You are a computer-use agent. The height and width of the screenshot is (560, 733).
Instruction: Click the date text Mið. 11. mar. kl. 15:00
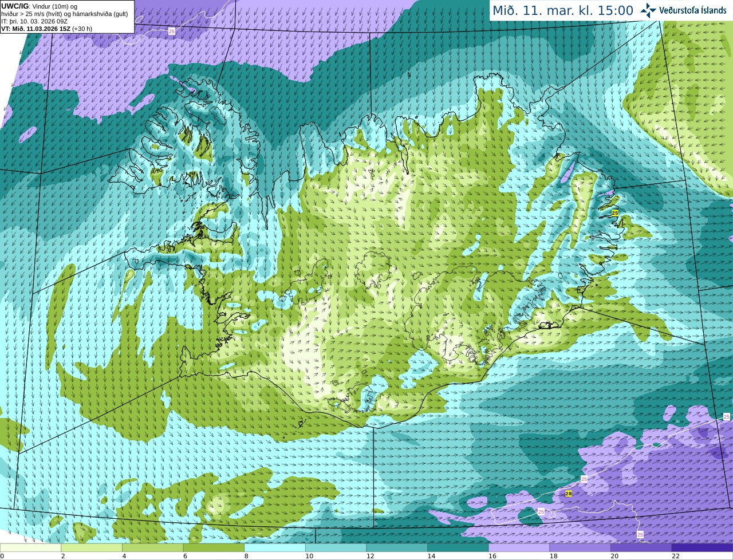[x=563, y=10]
